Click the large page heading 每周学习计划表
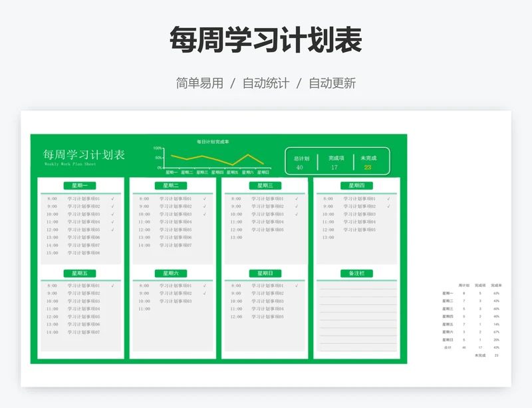The width and height of the screenshot is (532, 408). click(x=265, y=40)
